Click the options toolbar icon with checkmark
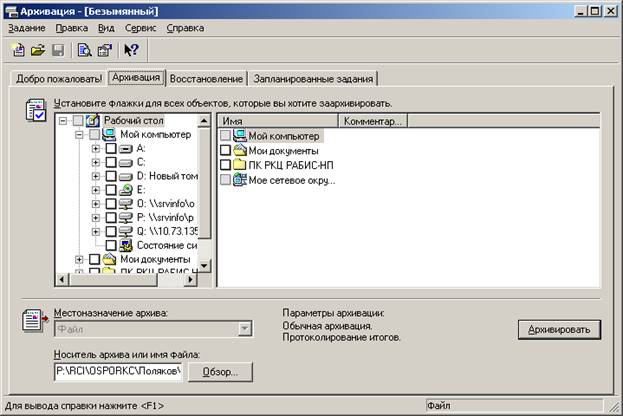623x416 pixels. tap(105, 50)
